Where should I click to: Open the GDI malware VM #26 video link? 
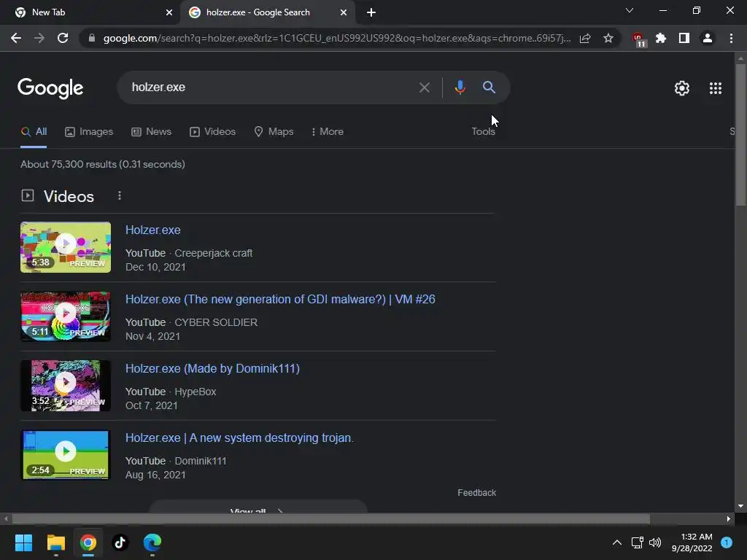click(x=280, y=299)
